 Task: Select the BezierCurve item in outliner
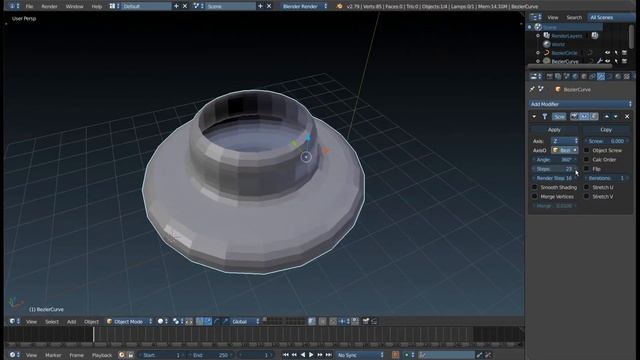[565, 61]
